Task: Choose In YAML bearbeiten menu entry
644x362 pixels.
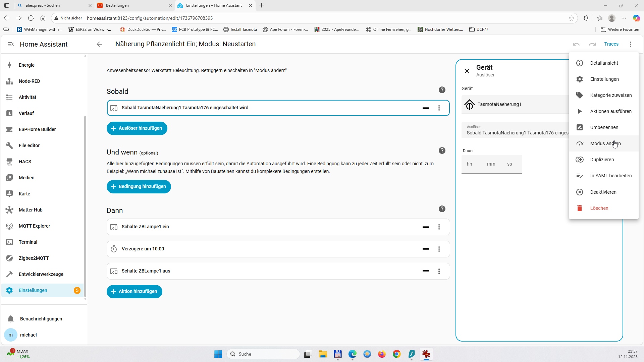Action: (x=610, y=176)
